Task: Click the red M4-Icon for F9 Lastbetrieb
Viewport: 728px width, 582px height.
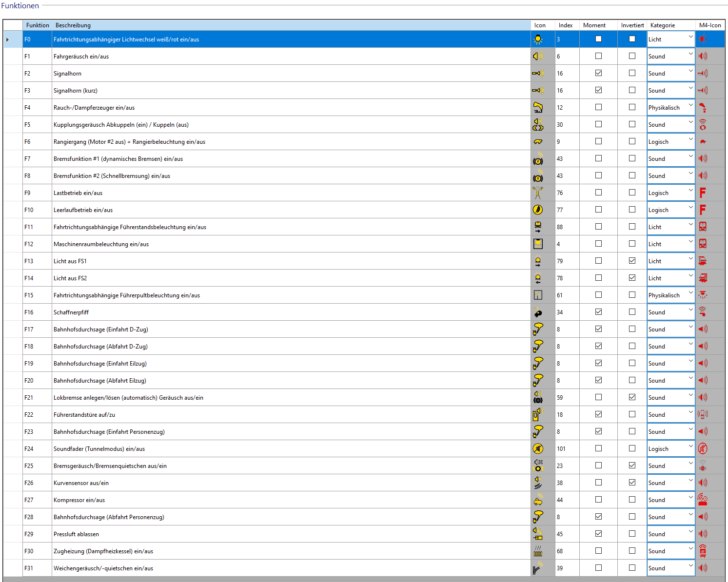Action: point(703,193)
